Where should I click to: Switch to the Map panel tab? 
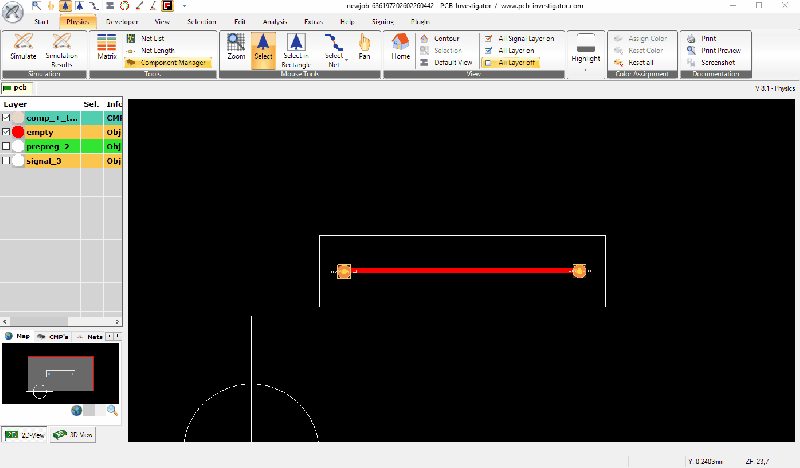click(x=17, y=336)
